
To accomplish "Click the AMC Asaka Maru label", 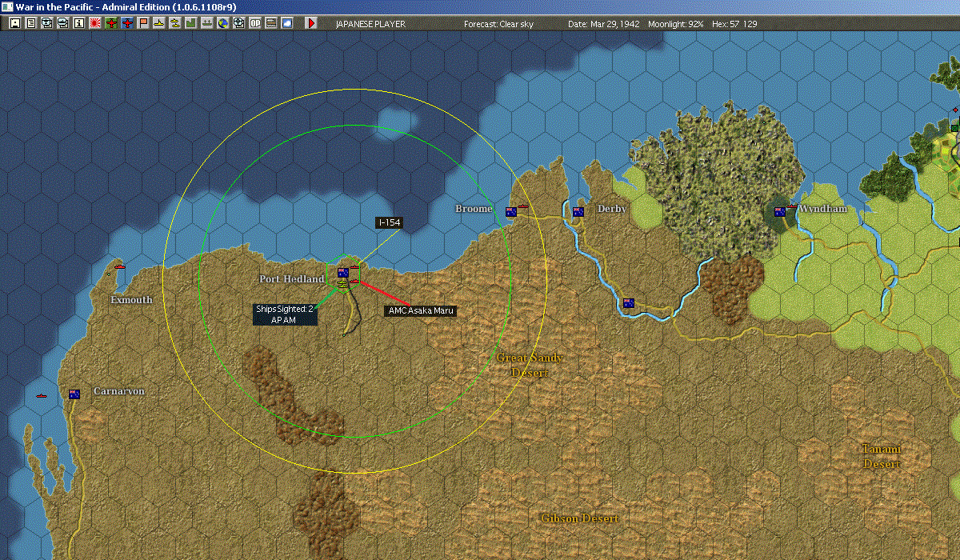I will point(420,310).
